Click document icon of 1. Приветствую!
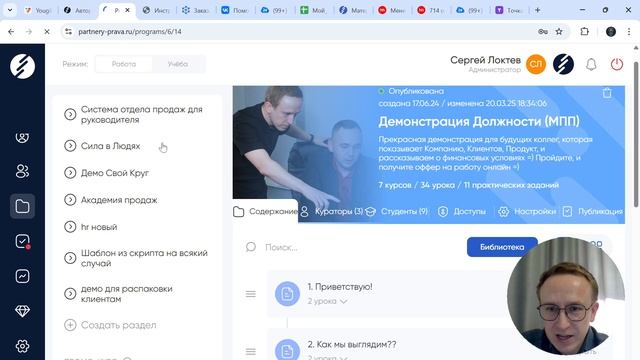This screenshot has width=640, height=360. click(x=287, y=293)
